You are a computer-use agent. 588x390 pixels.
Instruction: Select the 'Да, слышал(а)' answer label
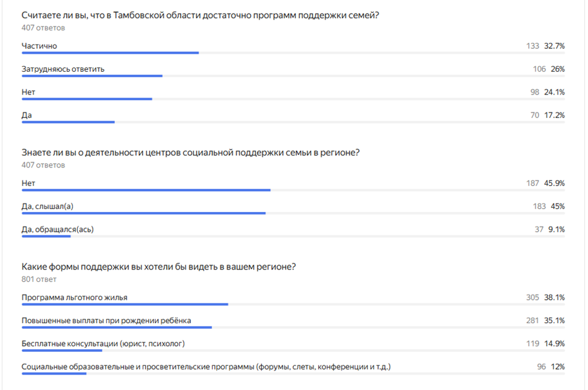47,206
